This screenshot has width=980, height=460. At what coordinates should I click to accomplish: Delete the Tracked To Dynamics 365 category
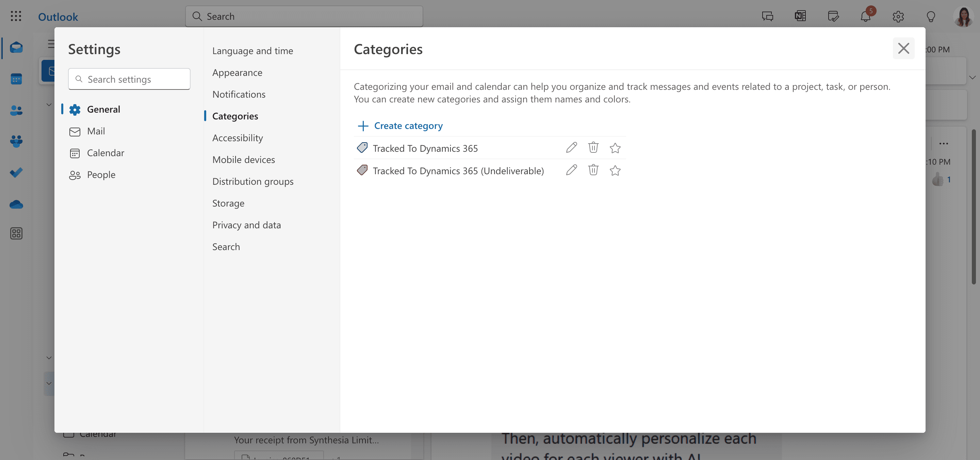tap(593, 148)
